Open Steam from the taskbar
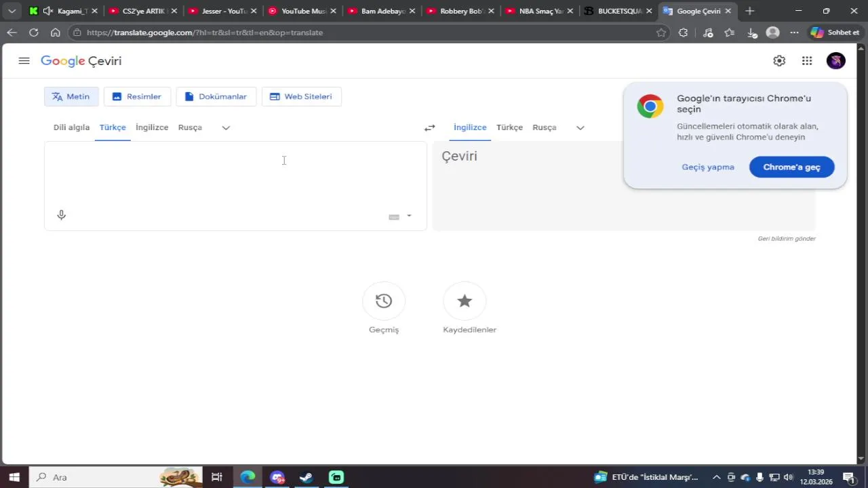The image size is (868, 488). click(x=307, y=477)
